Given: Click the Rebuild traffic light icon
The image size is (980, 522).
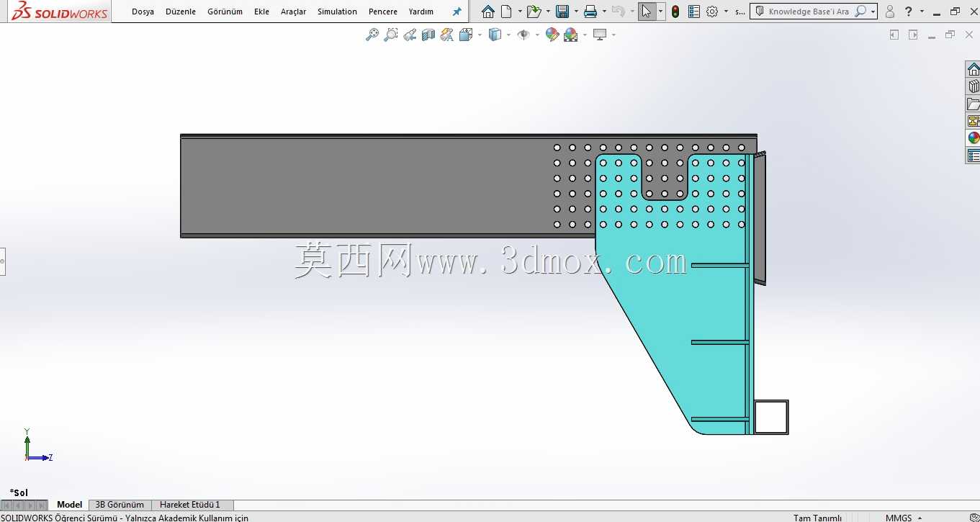Looking at the screenshot, I should click(675, 12).
